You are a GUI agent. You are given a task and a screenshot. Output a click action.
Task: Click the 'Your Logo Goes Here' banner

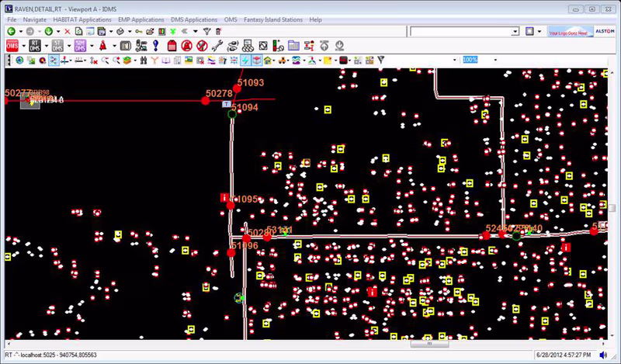pos(571,32)
